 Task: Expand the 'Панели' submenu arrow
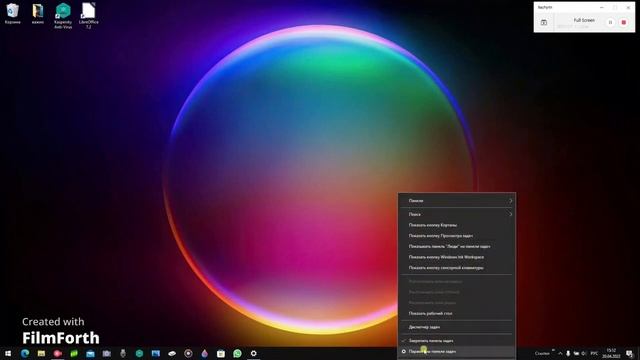point(510,201)
